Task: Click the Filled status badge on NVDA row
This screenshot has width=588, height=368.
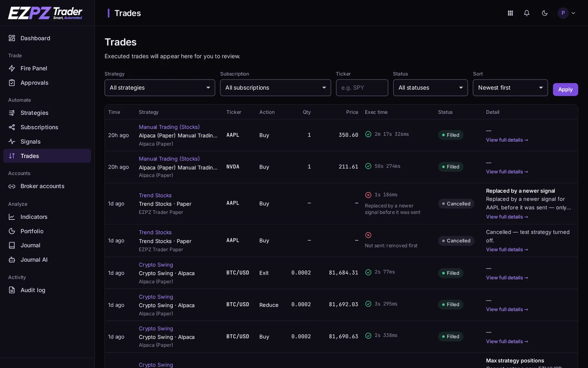Action: coord(451,167)
